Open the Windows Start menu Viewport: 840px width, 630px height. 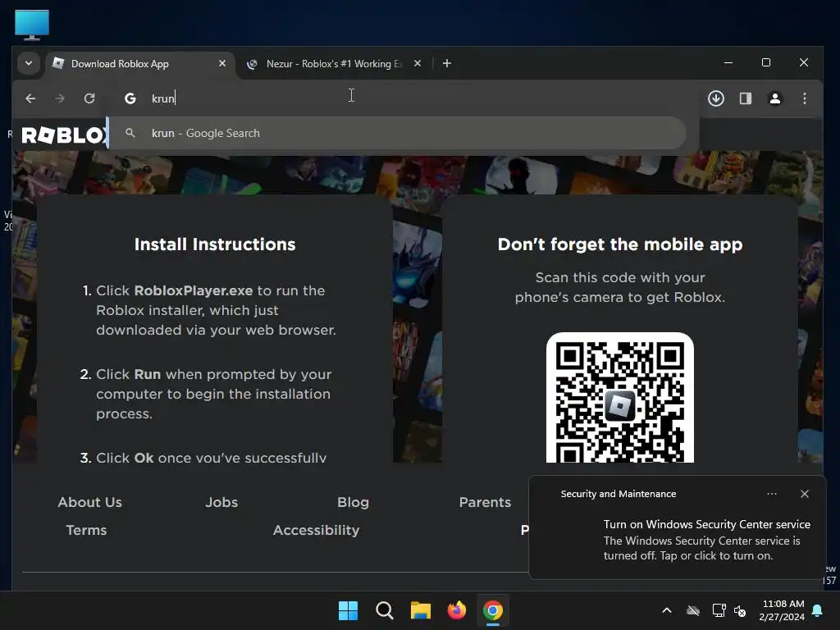click(x=348, y=610)
